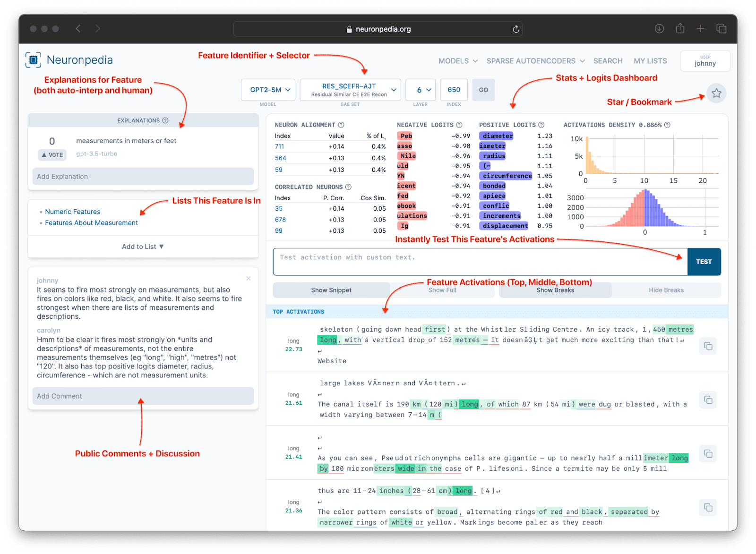
Task: Copy the activation scoring 22.73
Action: click(708, 346)
